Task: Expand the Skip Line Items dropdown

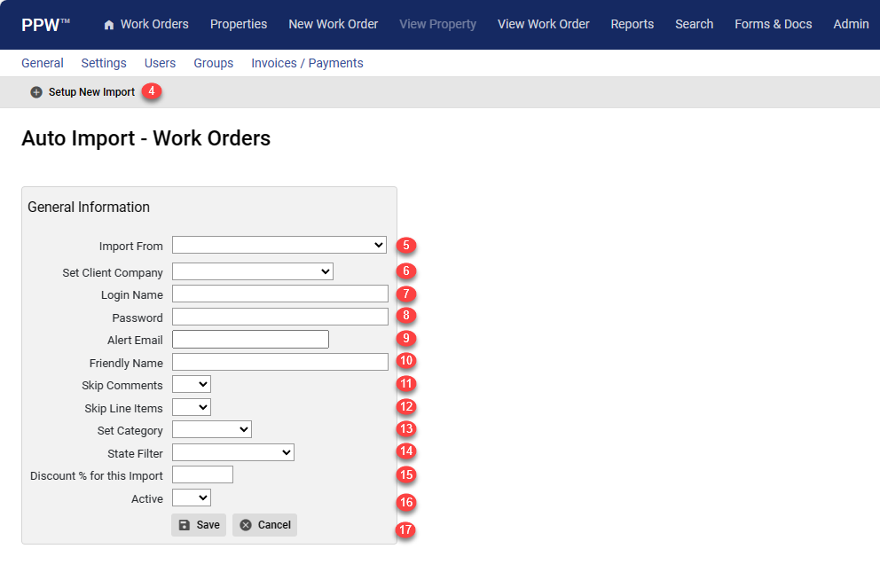Action: [x=192, y=407]
